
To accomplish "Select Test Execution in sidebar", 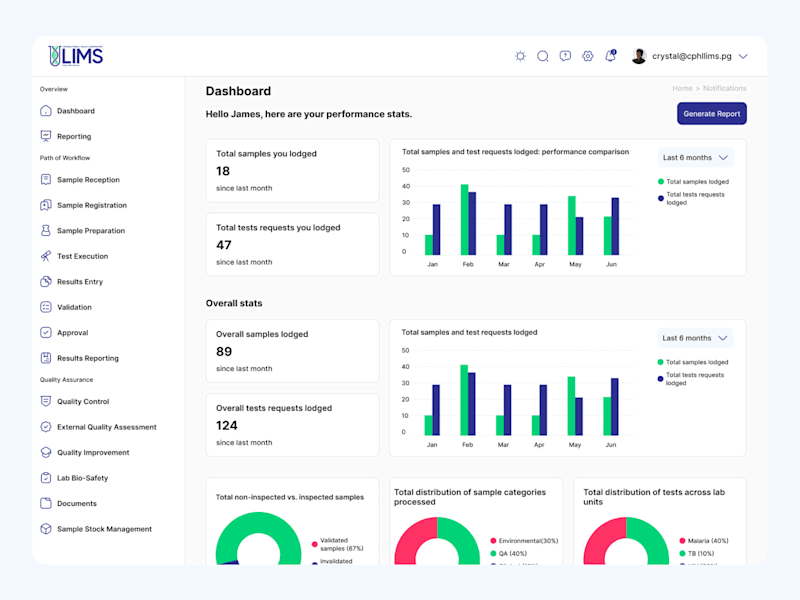I will pos(83,256).
